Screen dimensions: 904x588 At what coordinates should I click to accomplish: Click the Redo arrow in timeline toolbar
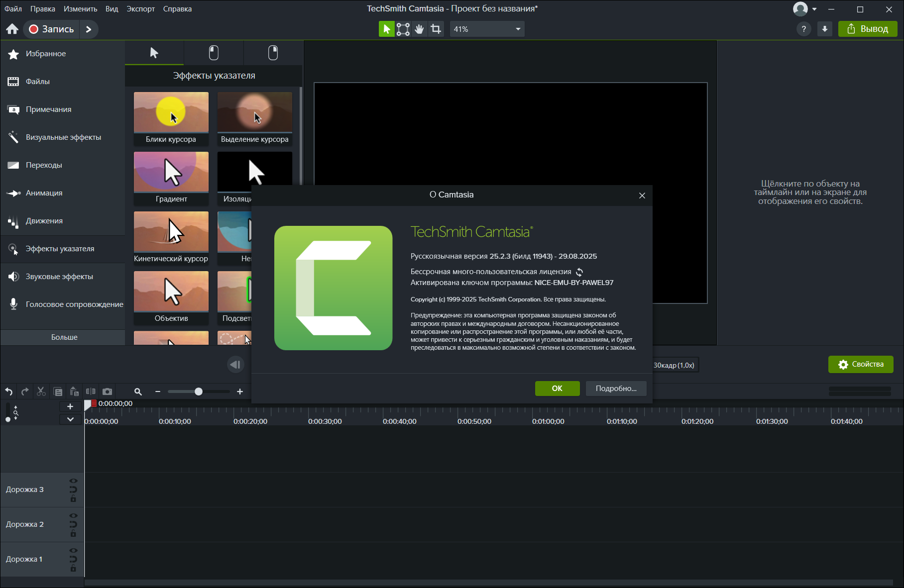[25, 392]
